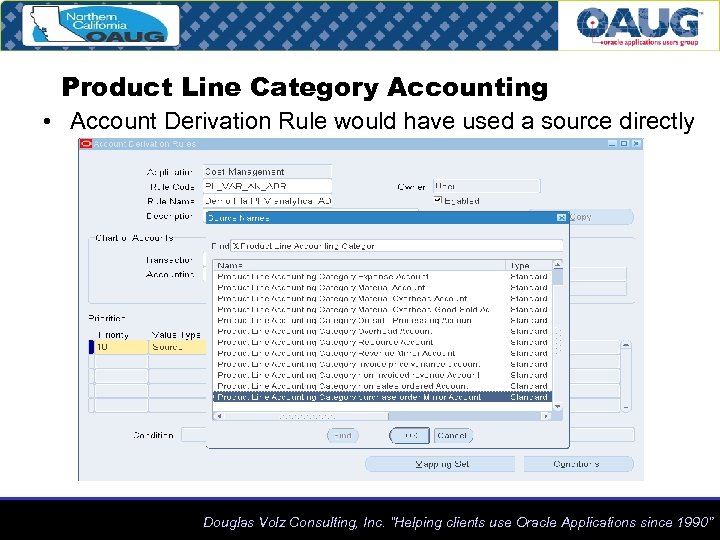Viewport: 720px width, 540px height.
Task: Click Priorities table scroll up arrow
Action: (x=625, y=345)
